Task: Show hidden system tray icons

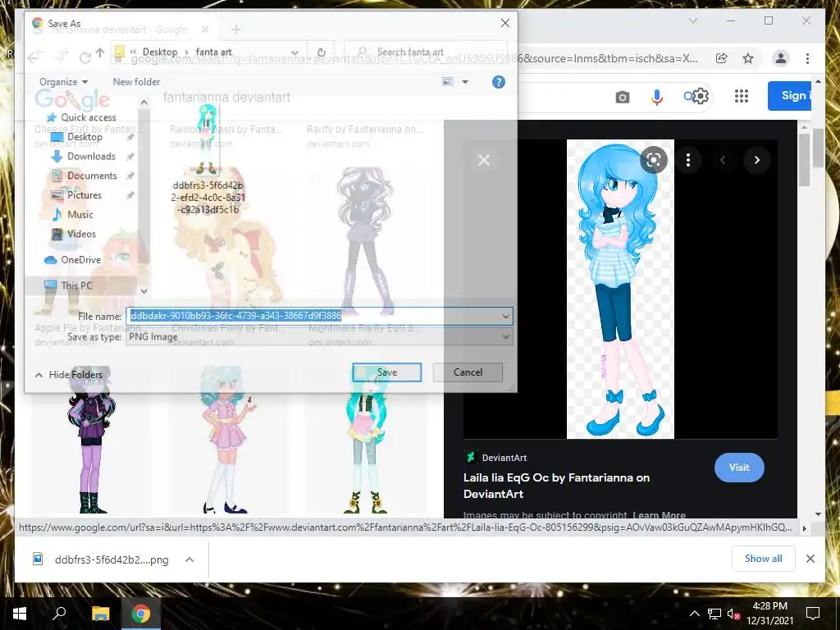Action: 694,614
